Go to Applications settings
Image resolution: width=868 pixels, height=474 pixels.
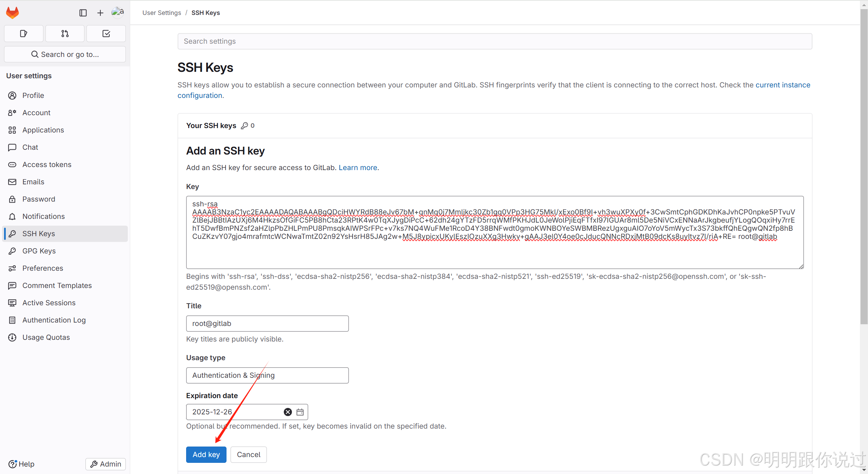pyautogui.click(x=65, y=130)
